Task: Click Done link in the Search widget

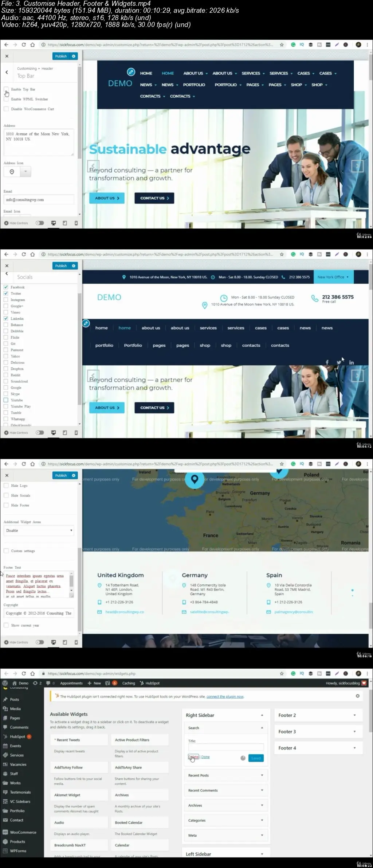Action: [x=205, y=757]
